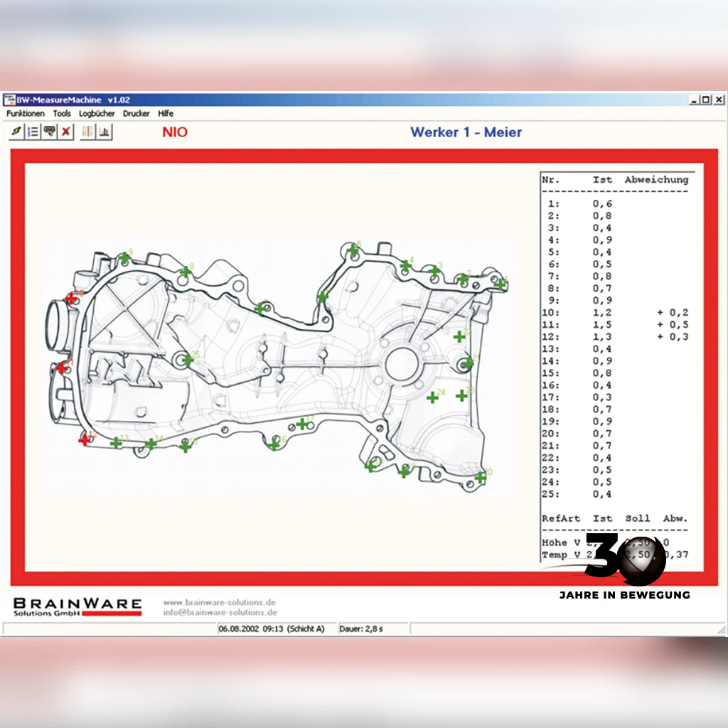The image size is (728, 728).
Task: Select red measurement point 10 on drawing
Action: pos(70,298)
